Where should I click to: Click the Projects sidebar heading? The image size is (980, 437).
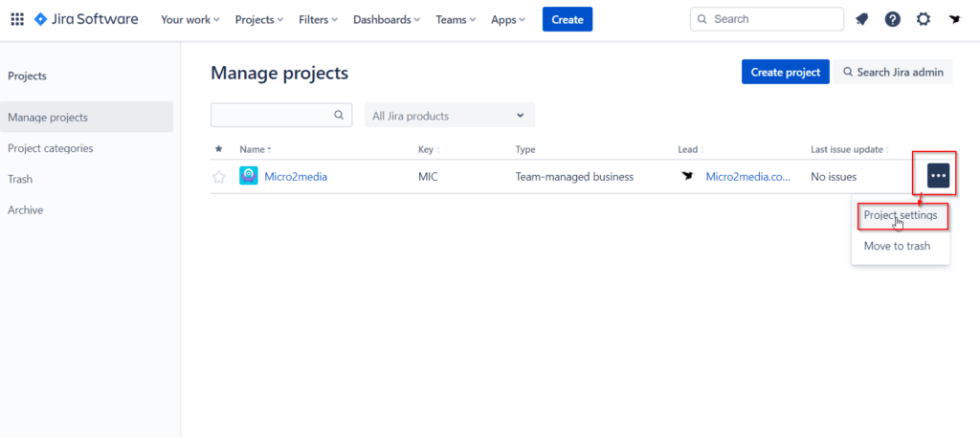point(27,76)
